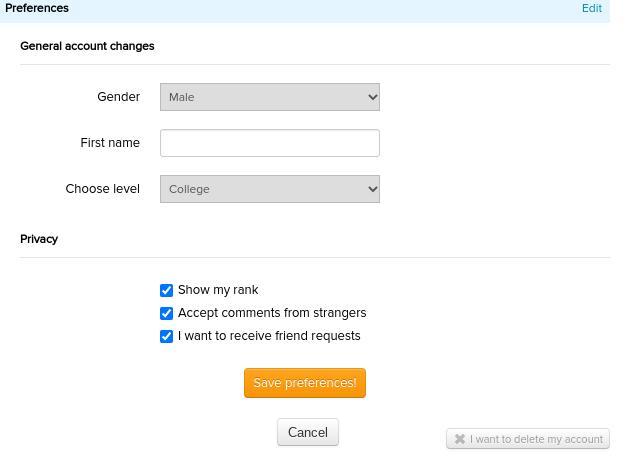Click the General account changes heading
This screenshot has width=637, height=468.
[87, 46]
